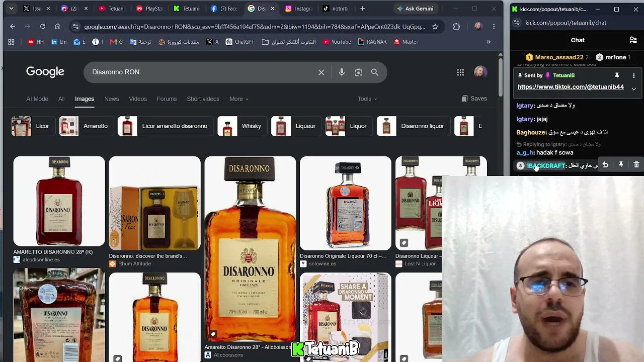
Task: Click the Ask Gemini button
Action: tap(415, 9)
